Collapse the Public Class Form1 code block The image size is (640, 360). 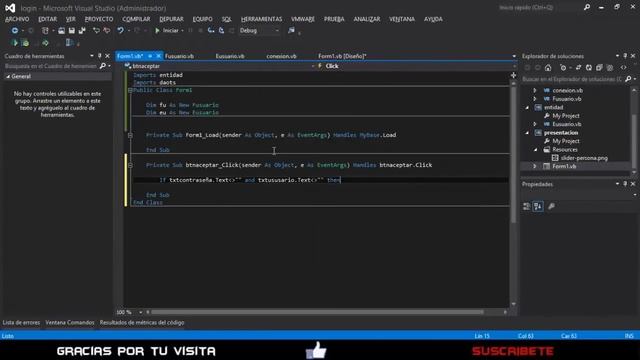(130, 90)
